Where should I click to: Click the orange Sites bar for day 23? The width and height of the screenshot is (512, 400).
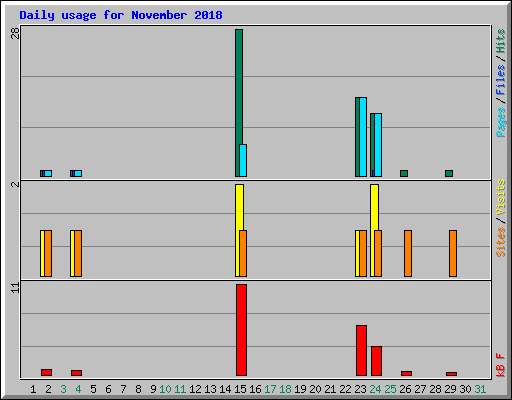[x=363, y=253]
